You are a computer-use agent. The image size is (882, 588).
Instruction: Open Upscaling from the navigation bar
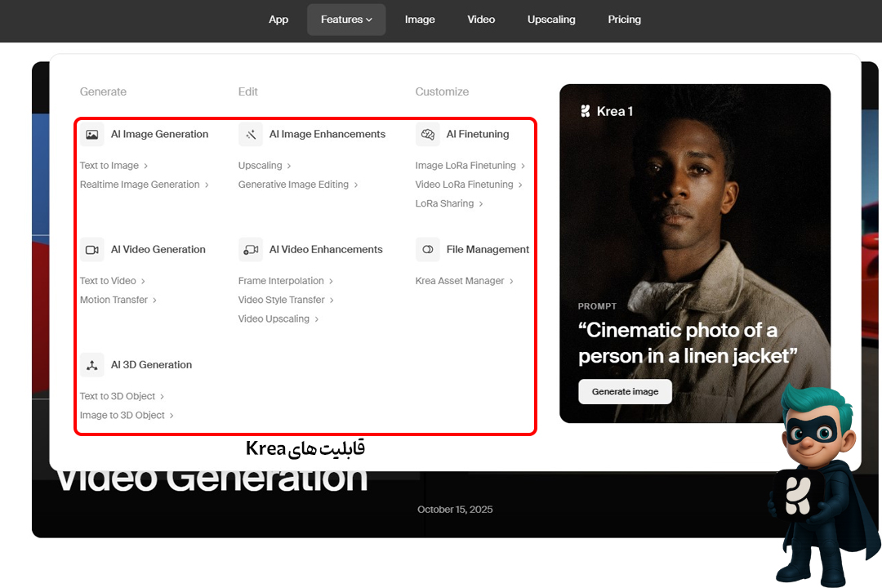coord(551,19)
